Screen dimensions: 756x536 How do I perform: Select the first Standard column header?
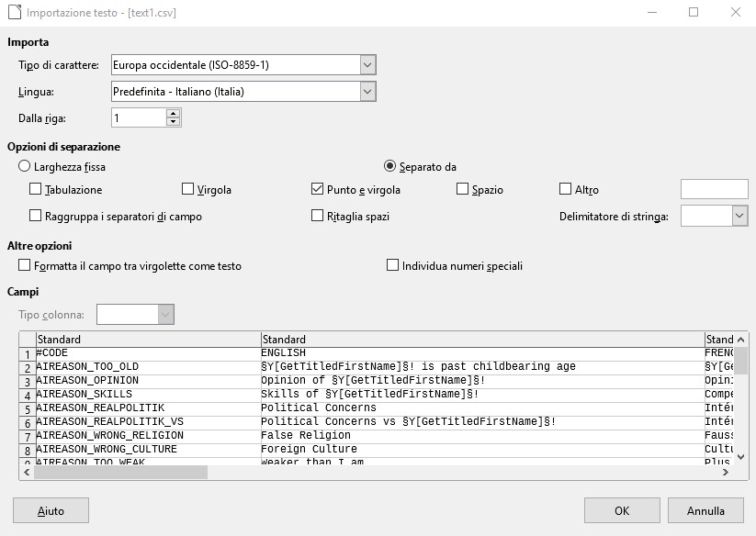pyautogui.click(x=149, y=339)
